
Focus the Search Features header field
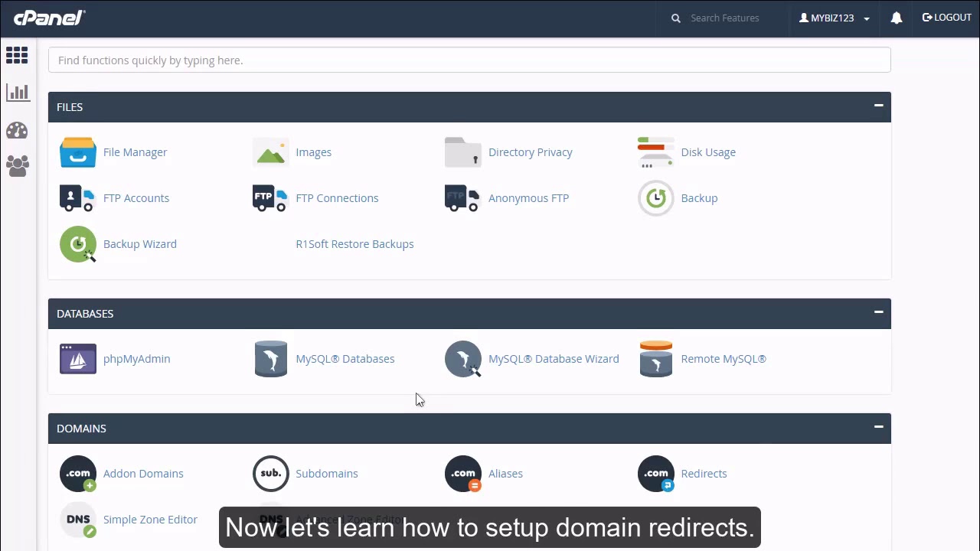[x=725, y=18]
